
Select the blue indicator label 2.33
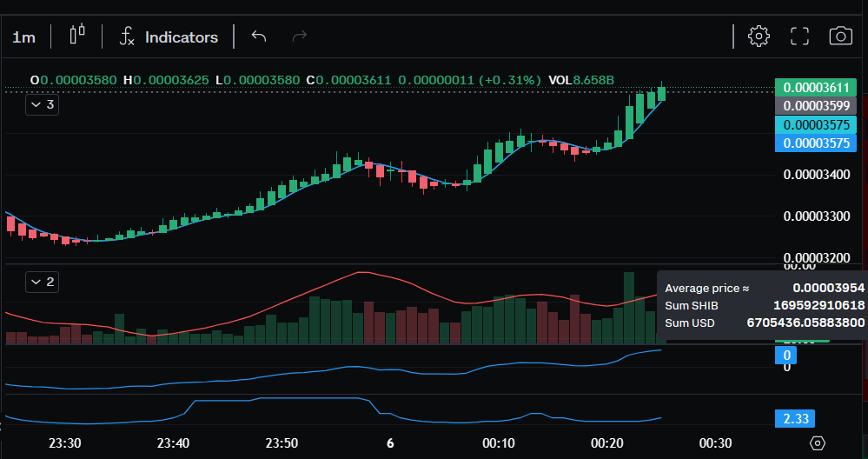coord(796,419)
